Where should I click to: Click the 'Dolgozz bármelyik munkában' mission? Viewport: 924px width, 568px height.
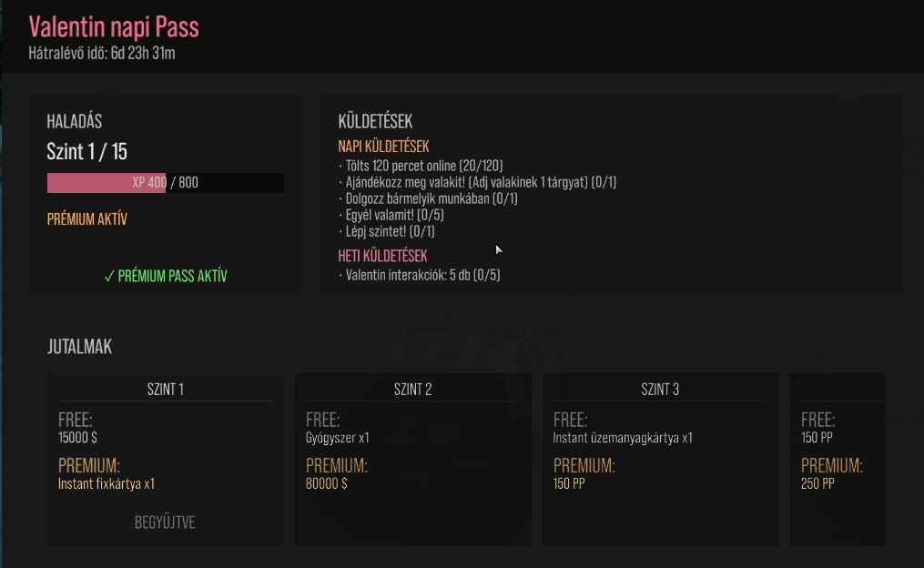point(428,198)
